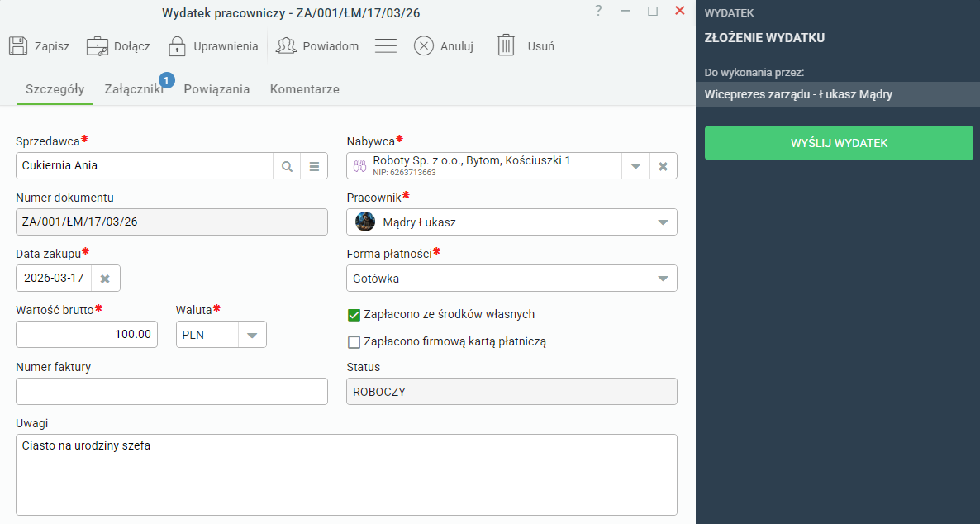Click the Usuń trash can icon
The image size is (980, 524).
tap(506, 45)
